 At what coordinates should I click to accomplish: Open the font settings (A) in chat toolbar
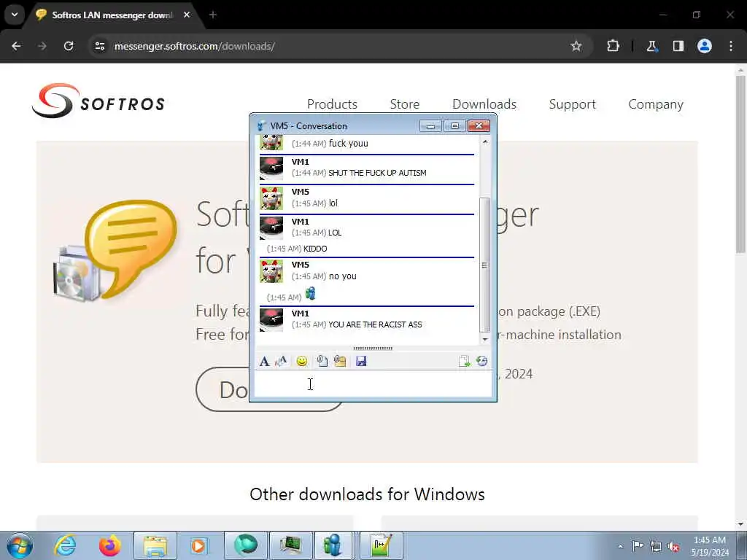[x=264, y=362]
